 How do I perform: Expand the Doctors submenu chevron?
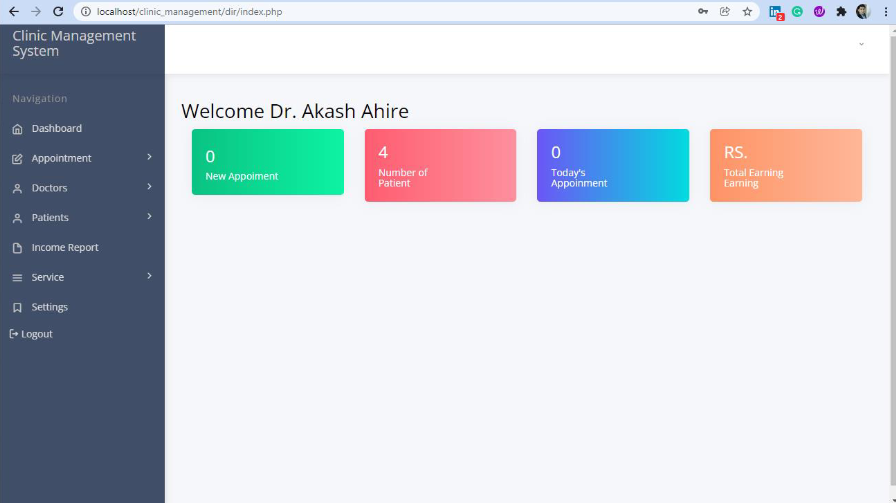click(x=149, y=187)
